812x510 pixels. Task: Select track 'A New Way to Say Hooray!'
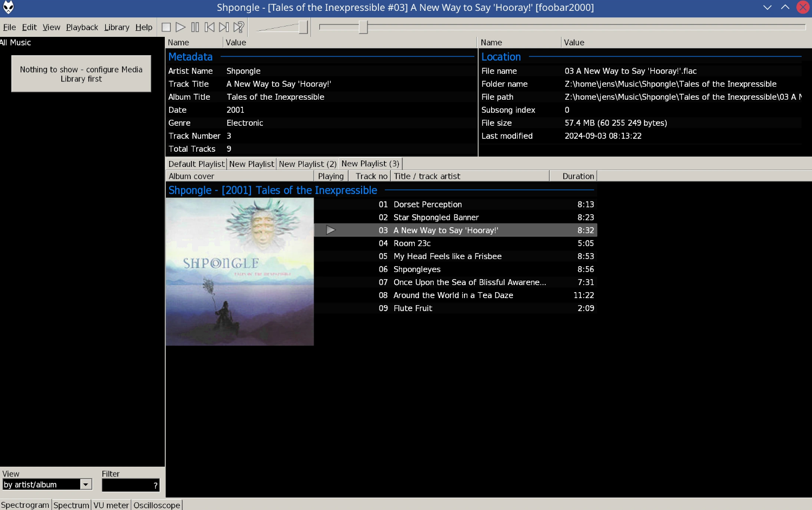click(446, 230)
